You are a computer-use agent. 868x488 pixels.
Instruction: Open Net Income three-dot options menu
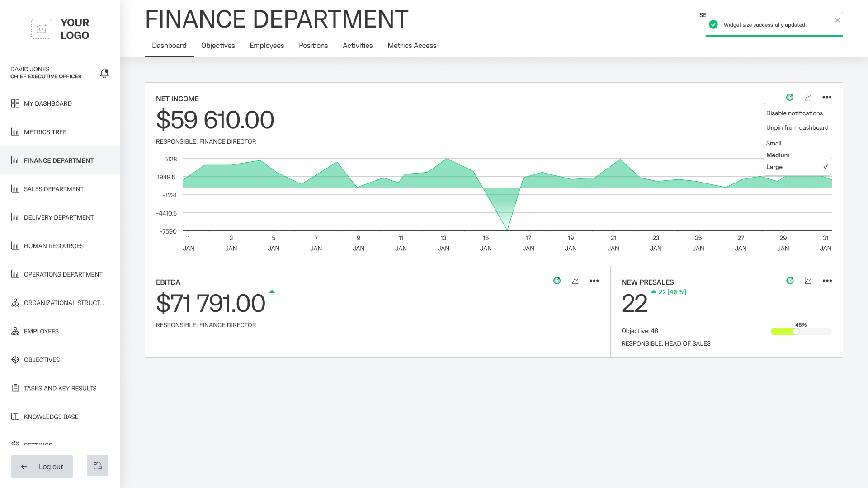827,97
